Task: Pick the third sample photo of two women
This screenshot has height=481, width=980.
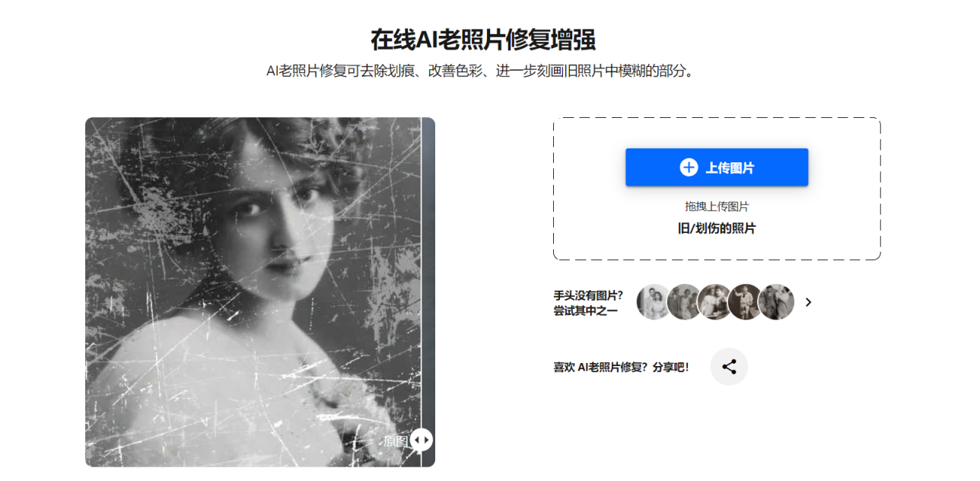Action: (x=715, y=302)
